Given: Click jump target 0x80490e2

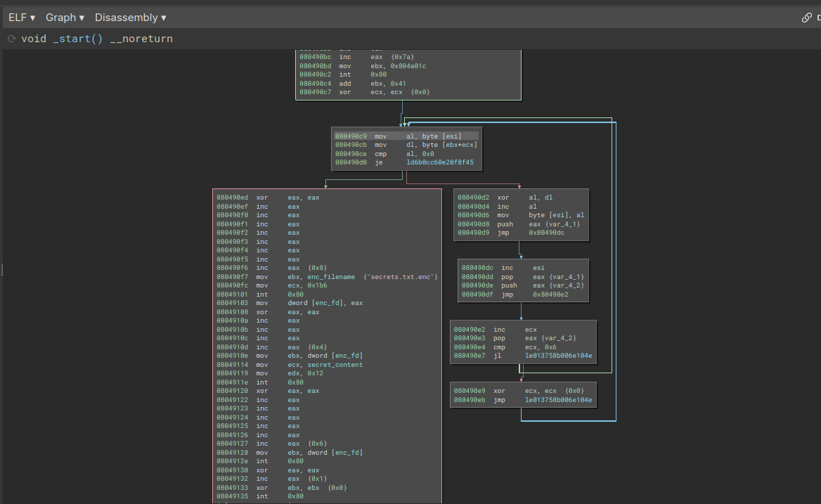Looking at the screenshot, I should [x=550, y=295].
